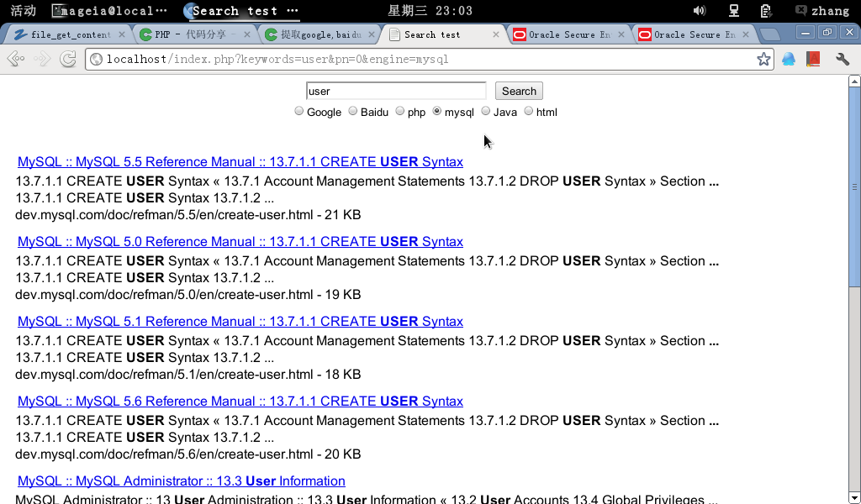Click the blue extension icon in toolbar
This screenshot has width=861, height=504.
(x=789, y=59)
